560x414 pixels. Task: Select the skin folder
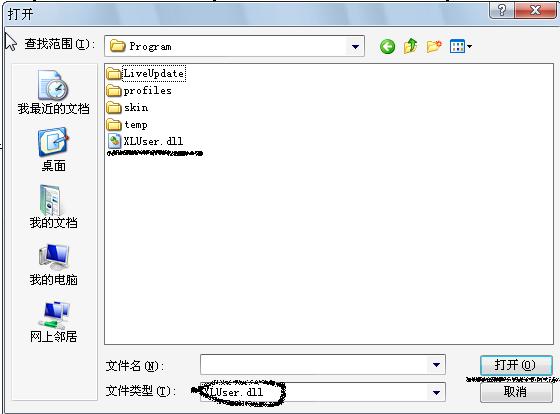coord(128,108)
